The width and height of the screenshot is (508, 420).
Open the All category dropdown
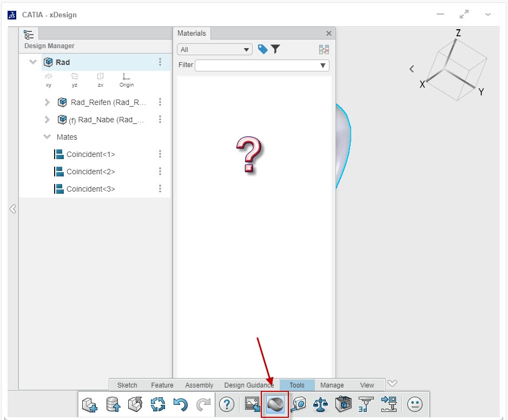tap(214, 50)
